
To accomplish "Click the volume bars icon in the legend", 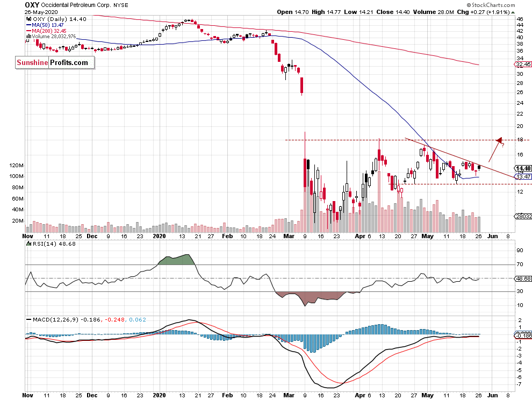I will pyautogui.click(x=29, y=37).
